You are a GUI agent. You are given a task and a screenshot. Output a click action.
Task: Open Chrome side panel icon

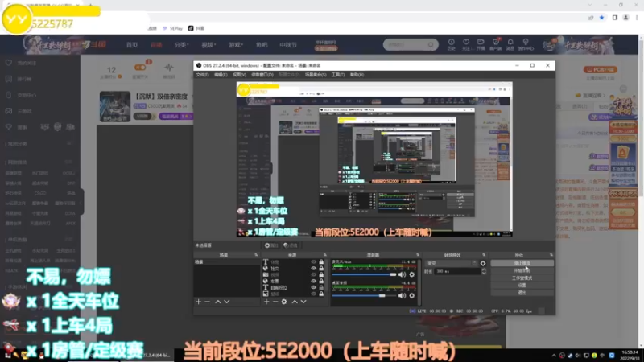[615, 18]
